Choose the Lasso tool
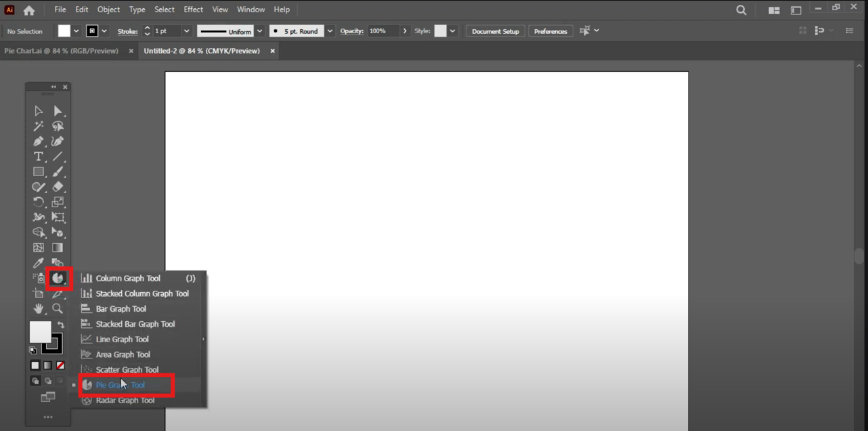 click(58, 126)
